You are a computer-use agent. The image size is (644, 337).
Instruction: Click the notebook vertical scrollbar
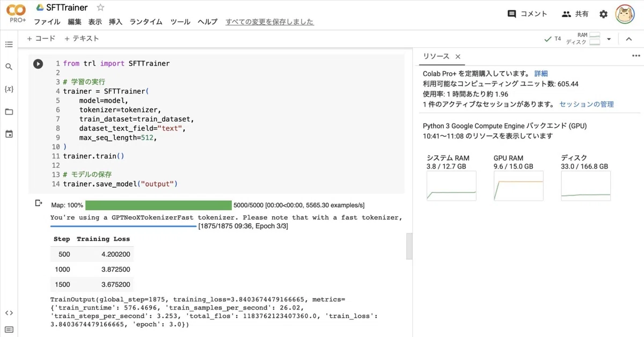pos(409,246)
